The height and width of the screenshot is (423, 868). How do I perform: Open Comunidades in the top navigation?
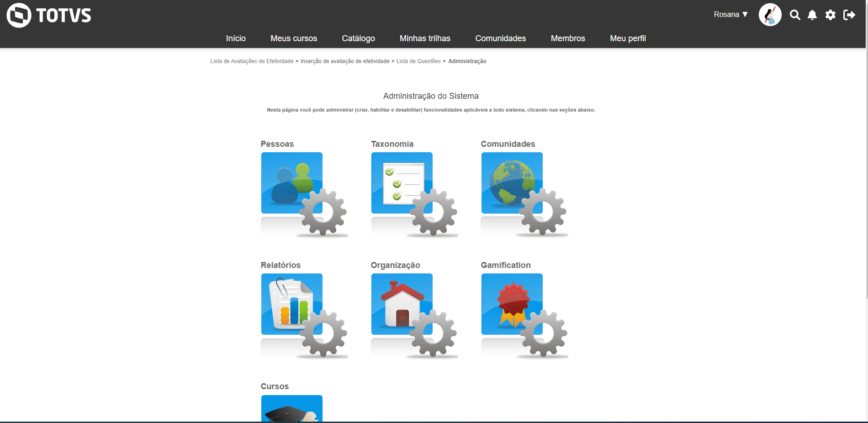pyautogui.click(x=501, y=38)
